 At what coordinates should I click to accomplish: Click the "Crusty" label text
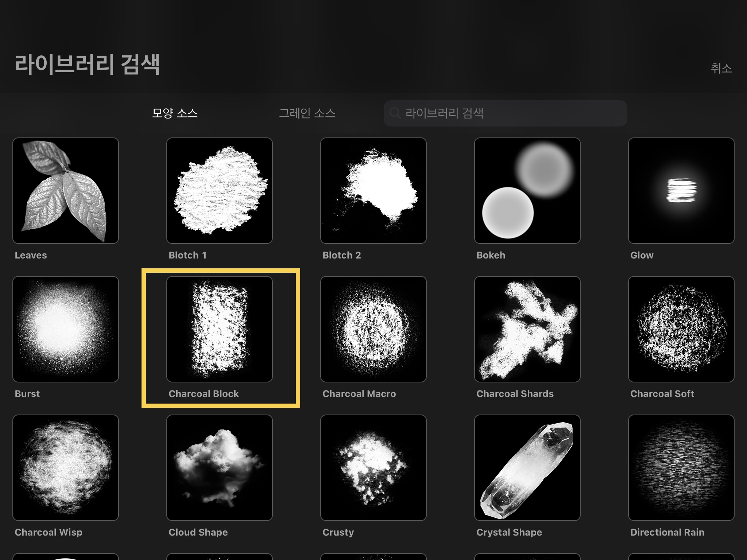point(338,532)
